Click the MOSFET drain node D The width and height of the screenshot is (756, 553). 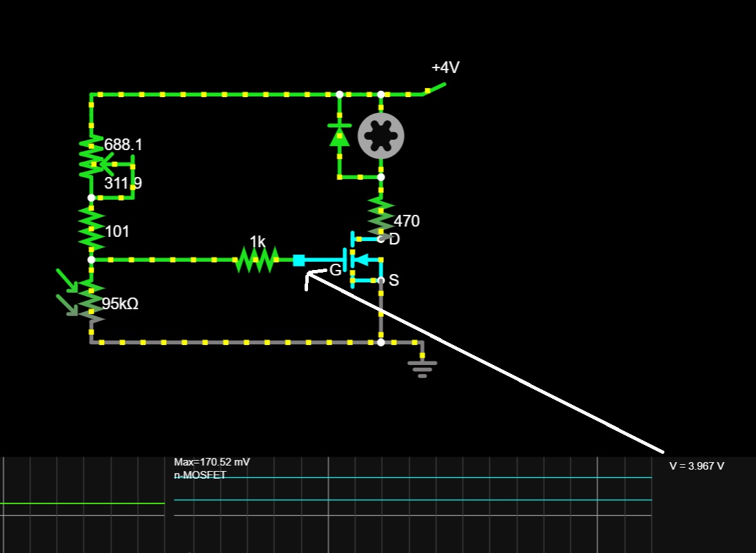point(381,239)
